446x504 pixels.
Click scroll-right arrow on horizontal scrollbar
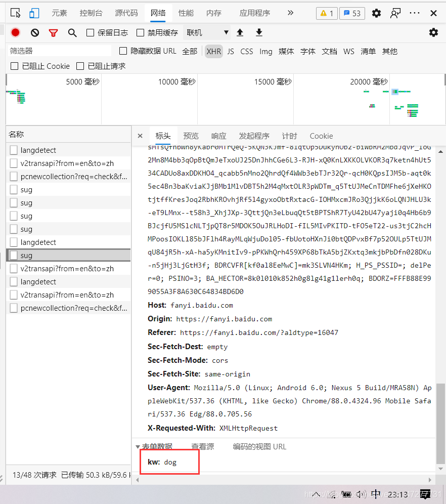pos(430,480)
